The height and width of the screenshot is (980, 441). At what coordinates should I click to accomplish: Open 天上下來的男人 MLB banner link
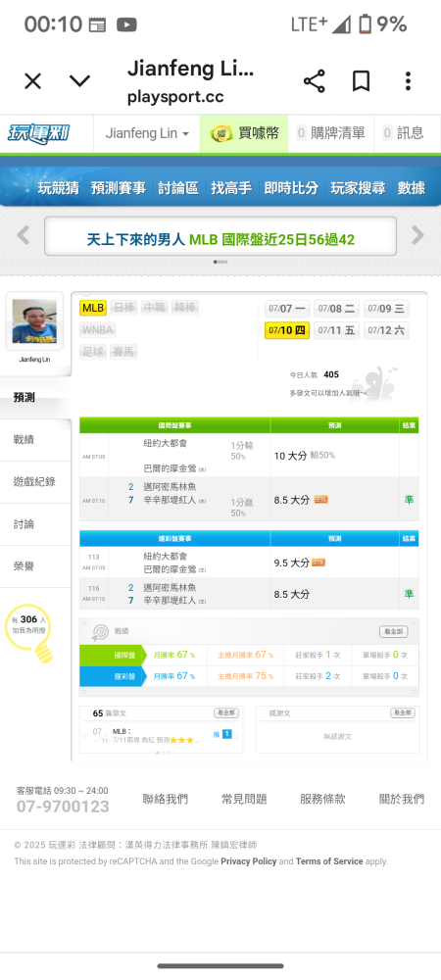pyautogui.click(x=220, y=239)
